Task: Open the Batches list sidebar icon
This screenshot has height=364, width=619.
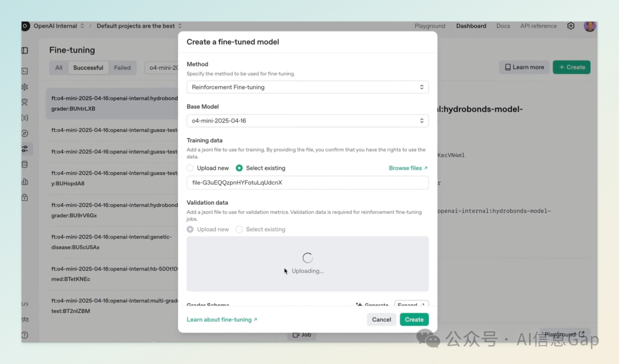Action: pyautogui.click(x=25, y=118)
